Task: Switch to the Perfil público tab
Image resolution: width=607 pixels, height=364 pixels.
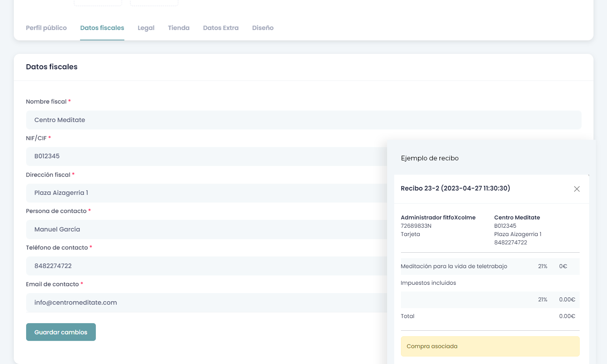Action: [46, 28]
